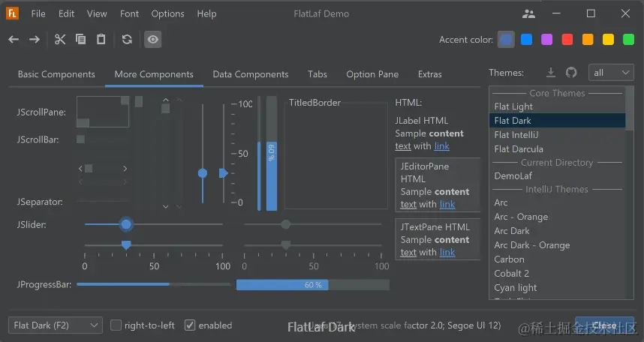Select the Arc Dark theme
Image resolution: width=644 pixels, height=342 pixels.
[x=558, y=231]
